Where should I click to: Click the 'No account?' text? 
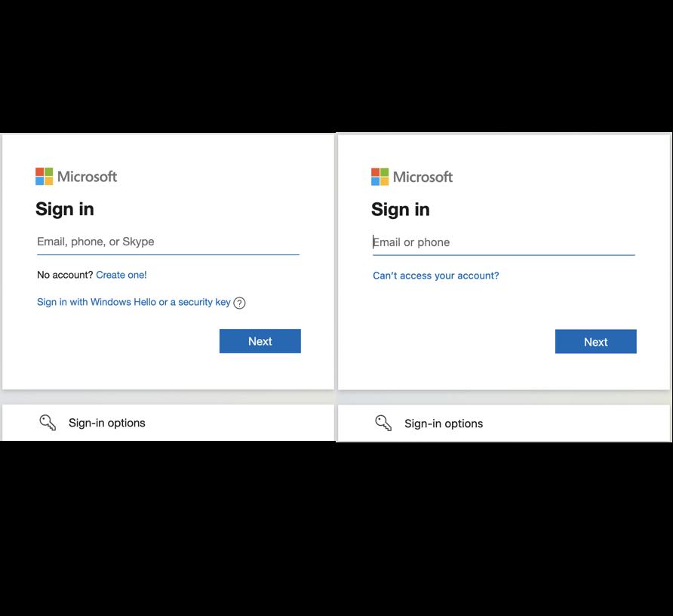tap(65, 275)
